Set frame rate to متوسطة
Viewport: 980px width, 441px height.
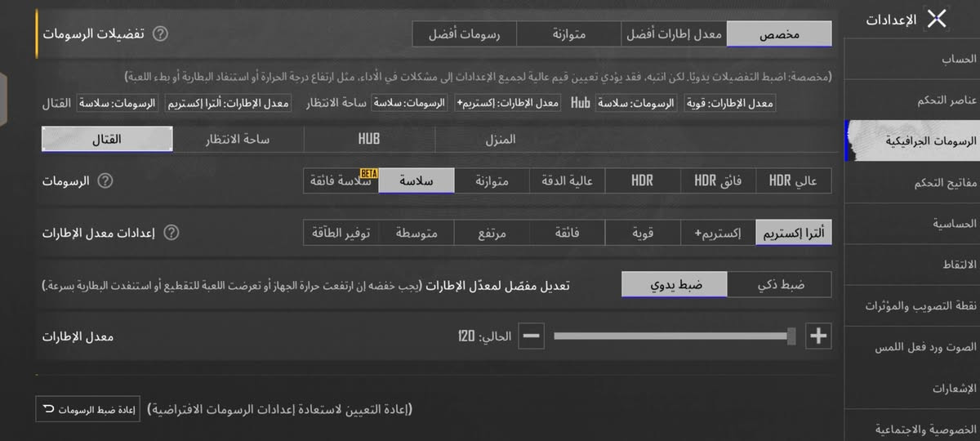[416, 233]
